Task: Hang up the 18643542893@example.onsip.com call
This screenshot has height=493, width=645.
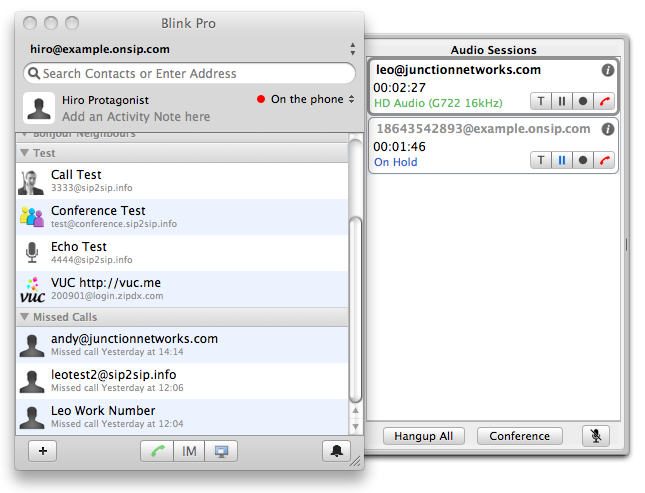Action: (604, 160)
